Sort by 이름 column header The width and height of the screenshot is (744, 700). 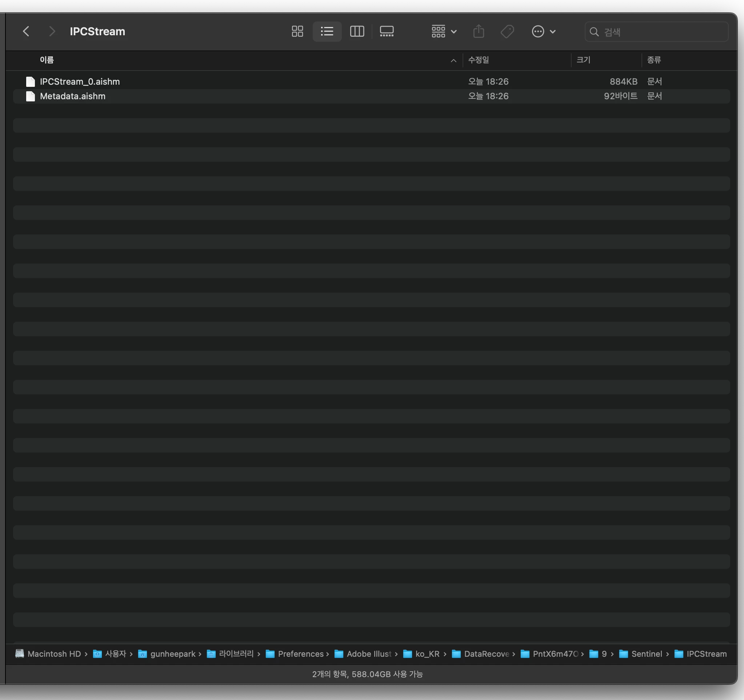click(x=47, y=60)
